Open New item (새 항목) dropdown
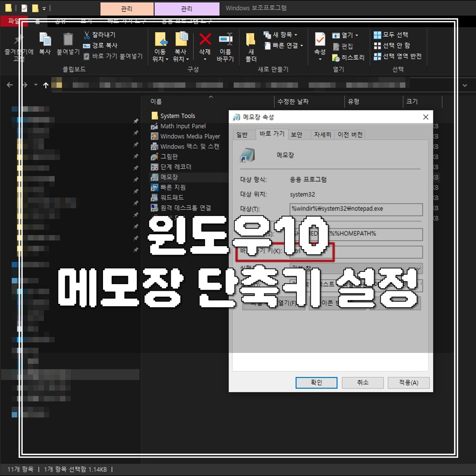 [x=280, y=35]
